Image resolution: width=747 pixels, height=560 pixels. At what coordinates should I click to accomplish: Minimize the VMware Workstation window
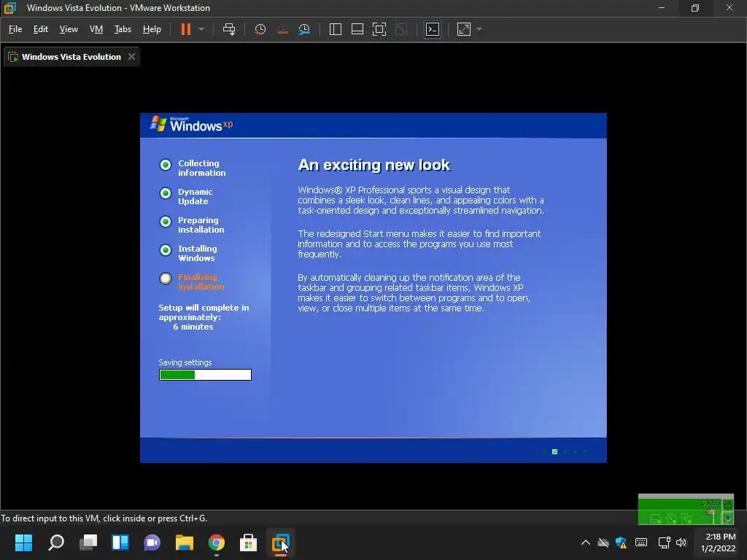(x=661, y=7)
